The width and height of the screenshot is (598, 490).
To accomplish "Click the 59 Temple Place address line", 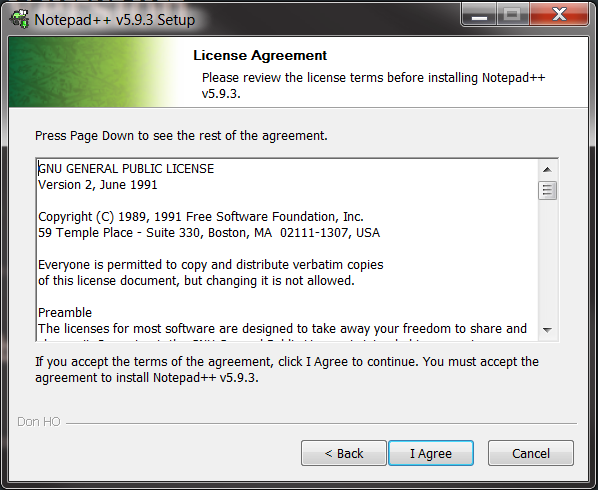I will (x=209, y=233).
